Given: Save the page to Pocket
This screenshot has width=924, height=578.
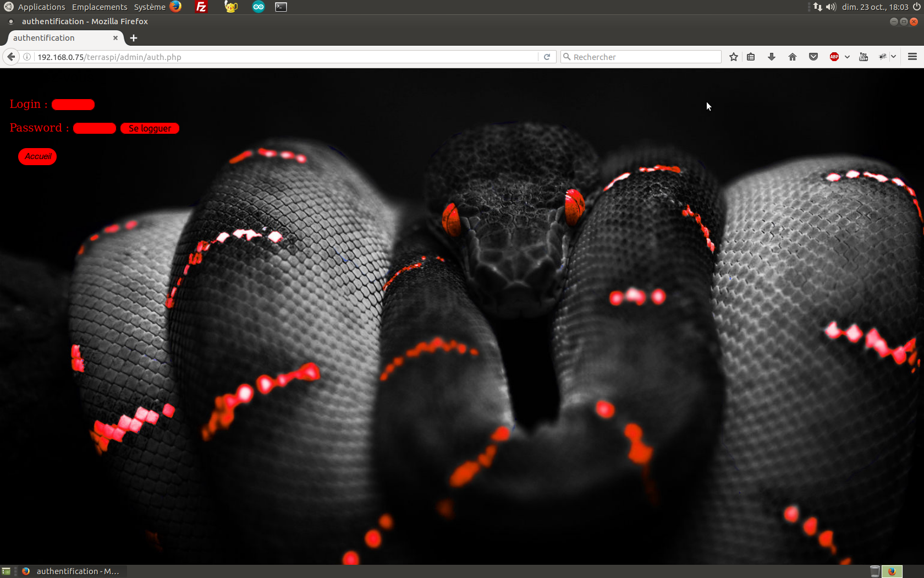Looking at the screenshot, I should [813, 57].
